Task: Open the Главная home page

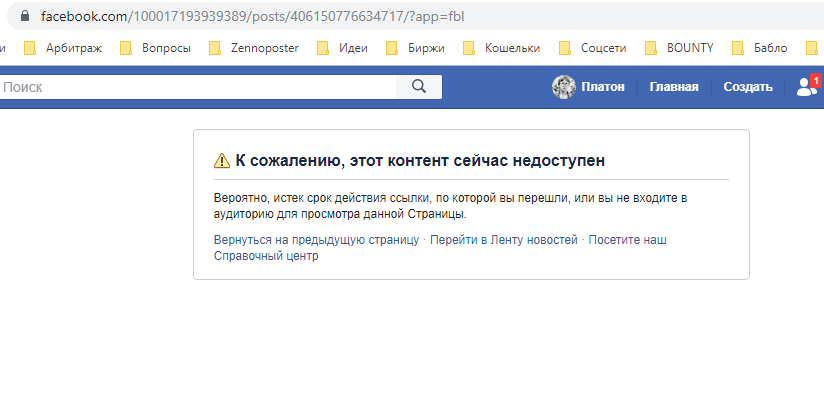Action: 674,87
